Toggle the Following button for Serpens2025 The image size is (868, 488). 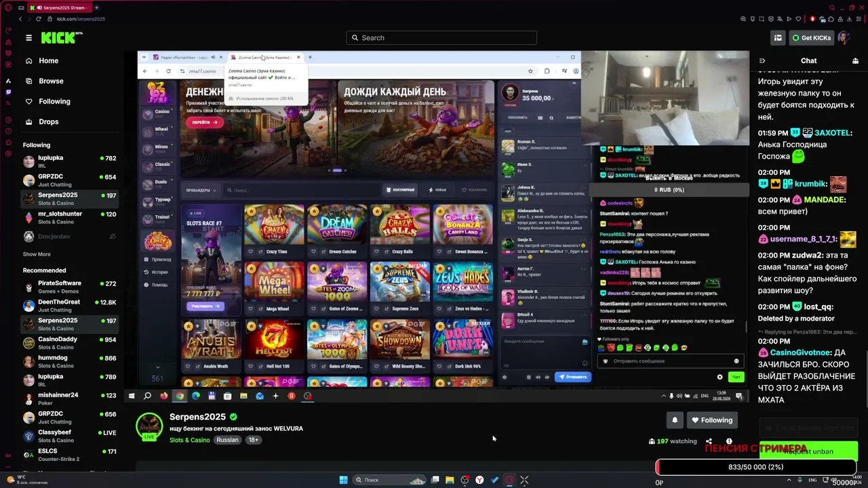tap(712, 420)
